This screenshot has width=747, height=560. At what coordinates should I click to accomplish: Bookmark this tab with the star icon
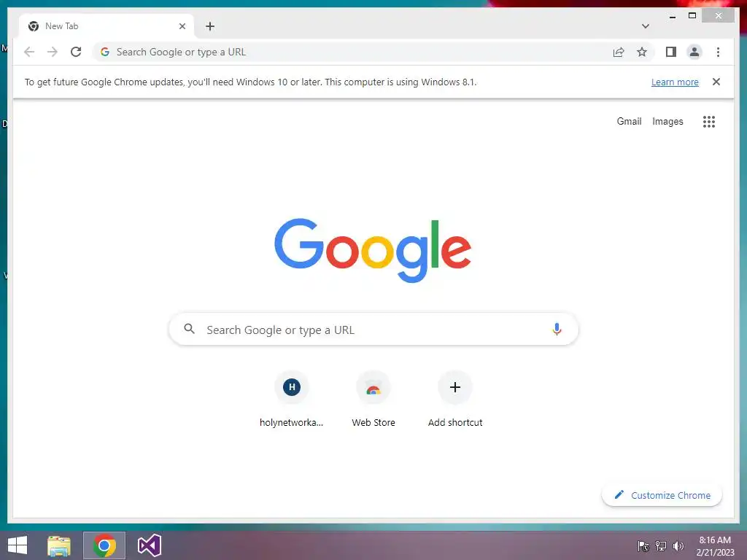(x=642, y=52)
